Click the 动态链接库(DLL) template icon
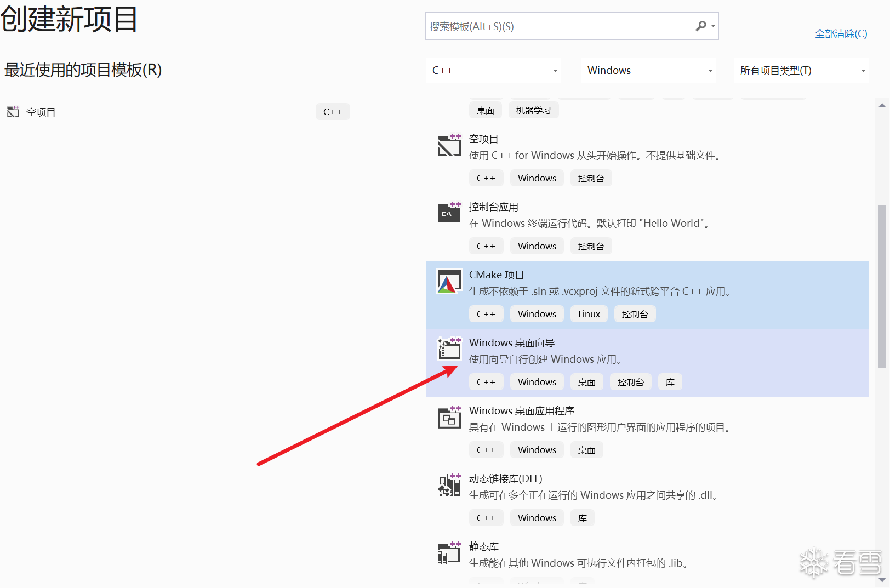This screenshot has width=890, height=588. coord(449,485)
